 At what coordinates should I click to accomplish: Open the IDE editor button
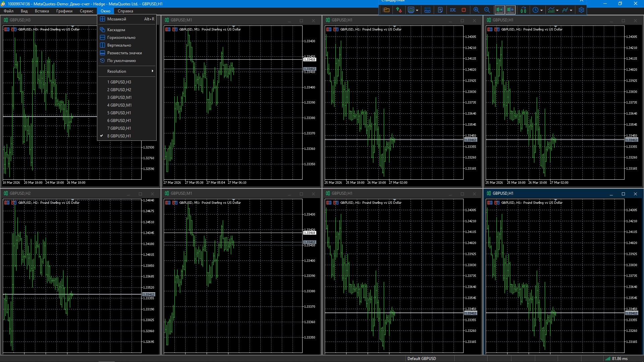(x=453, y=10)
